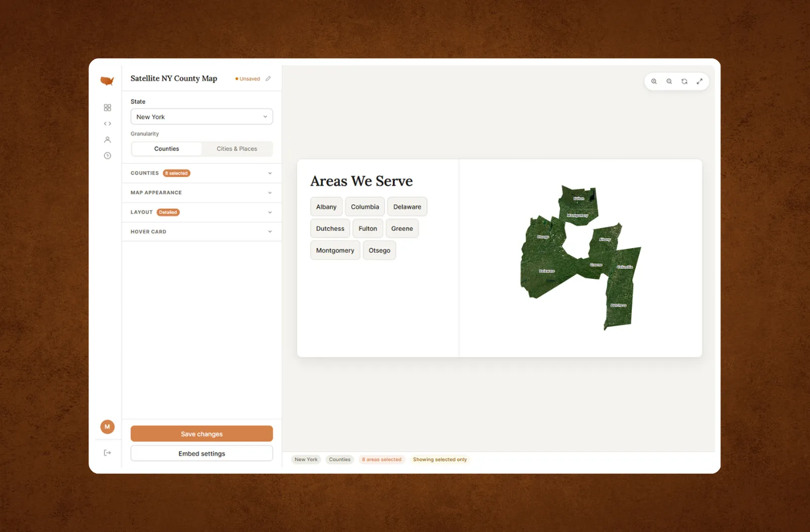Expand the Counties section
The width and height of the screenshot is (810, 532).
point(201,173)
